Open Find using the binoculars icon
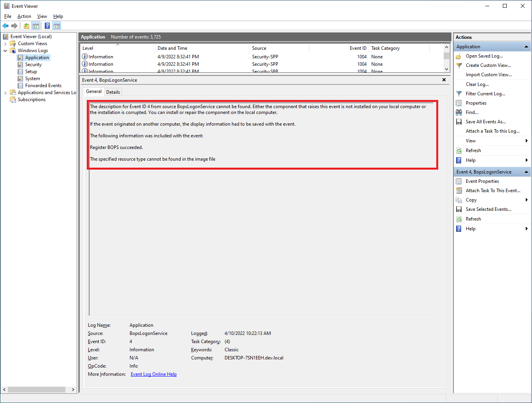Viewport: 532px width, 403px height. [x=459, y=112]
